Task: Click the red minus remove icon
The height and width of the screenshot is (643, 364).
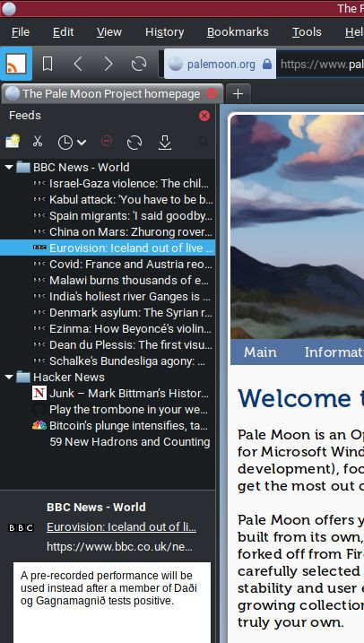Action: point(106,141)
